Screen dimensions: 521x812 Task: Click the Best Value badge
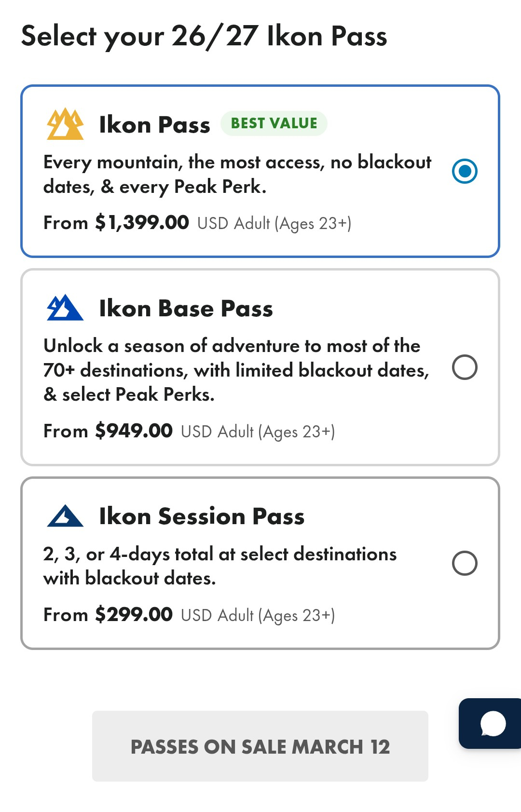click(274, 123)
